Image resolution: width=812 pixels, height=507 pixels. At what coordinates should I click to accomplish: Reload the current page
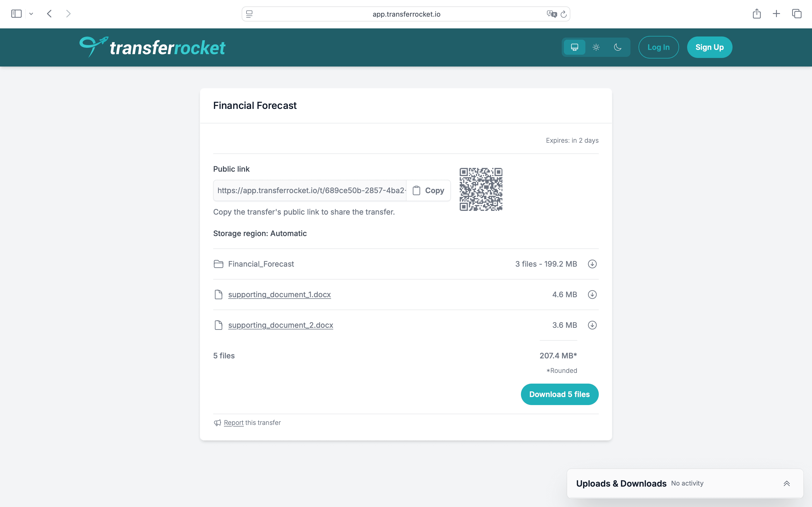point(563,14)
